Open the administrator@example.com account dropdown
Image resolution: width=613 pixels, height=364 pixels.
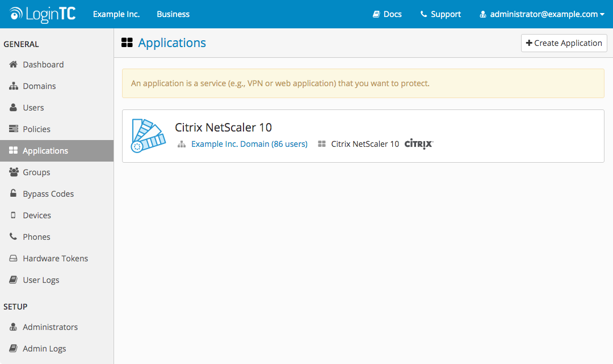click(542, 14)
